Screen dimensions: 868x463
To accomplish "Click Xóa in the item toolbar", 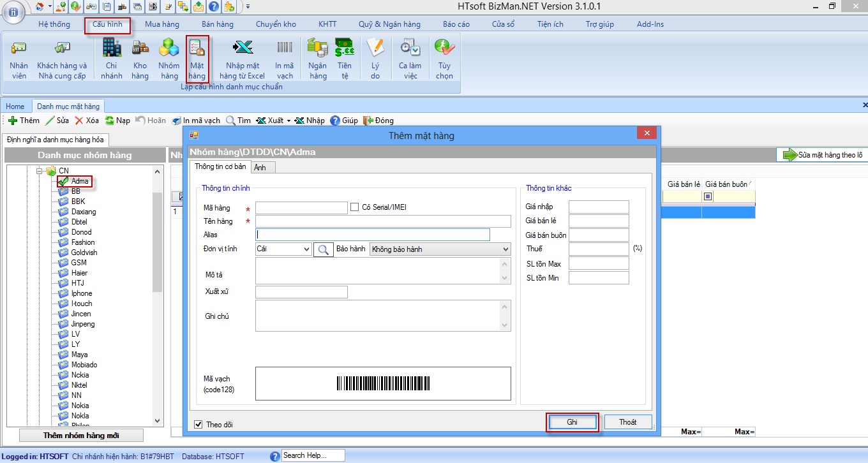I will [x=87, y=121].
